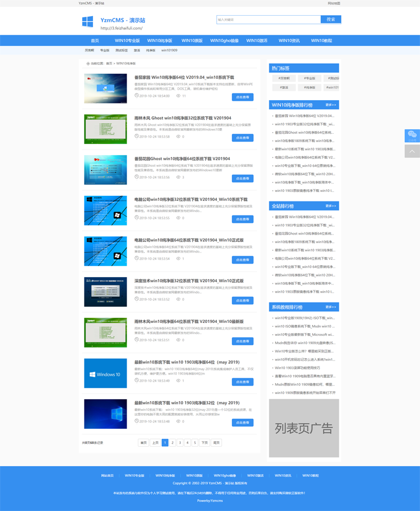Select page 2 in pagination
This screenshot has height=511, width=420.
point(172,443)
